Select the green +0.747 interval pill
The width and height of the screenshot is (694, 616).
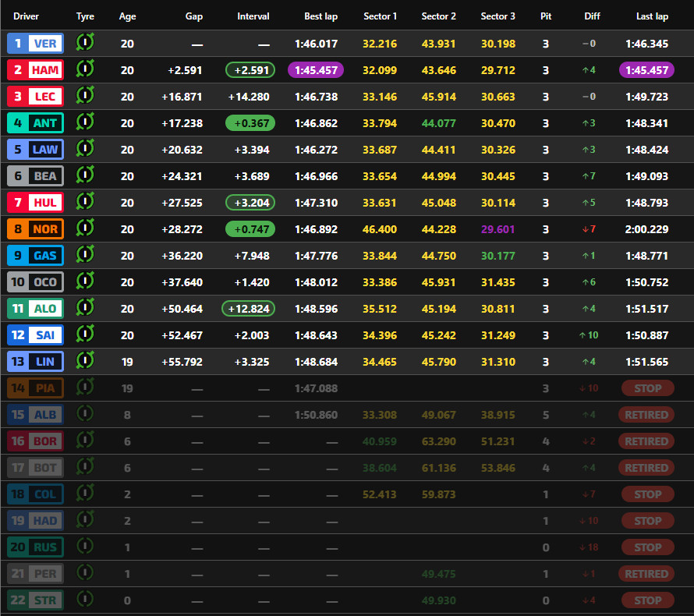point(250,229)
